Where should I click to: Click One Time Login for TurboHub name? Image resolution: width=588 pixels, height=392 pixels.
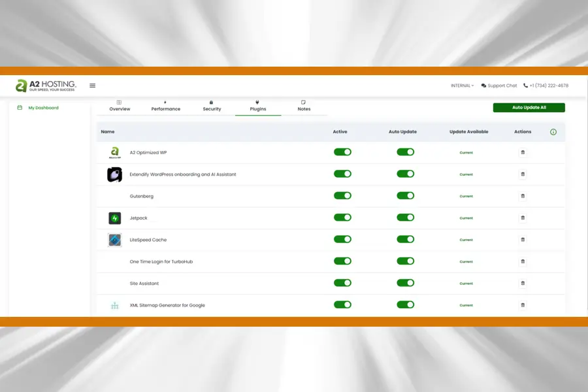[161, 262]
